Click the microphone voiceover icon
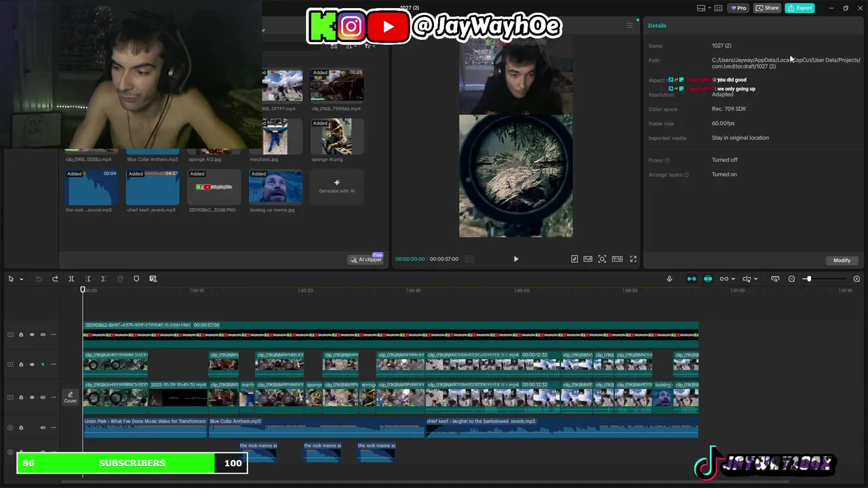 (x=669, y=279)
